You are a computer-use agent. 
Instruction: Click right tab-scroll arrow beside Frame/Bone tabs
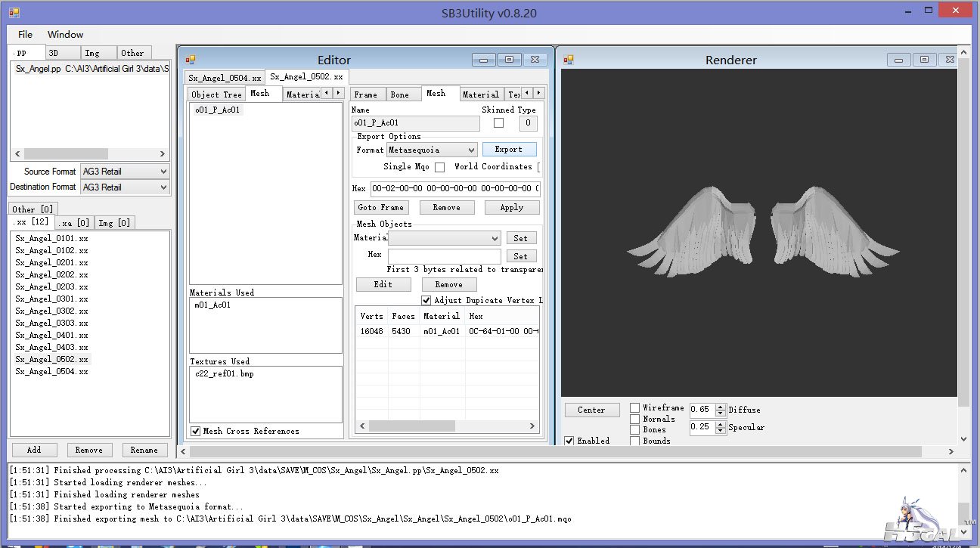pyautogui.click(x=538, y=93)
